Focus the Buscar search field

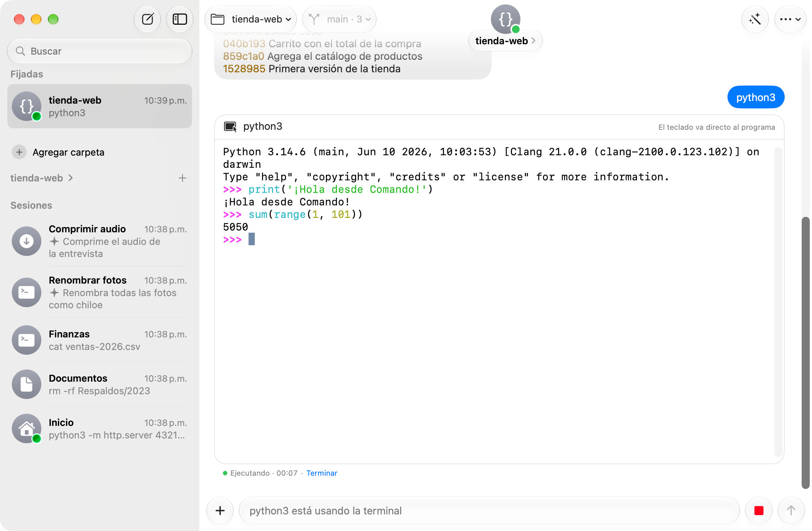(x=100, y=51)
